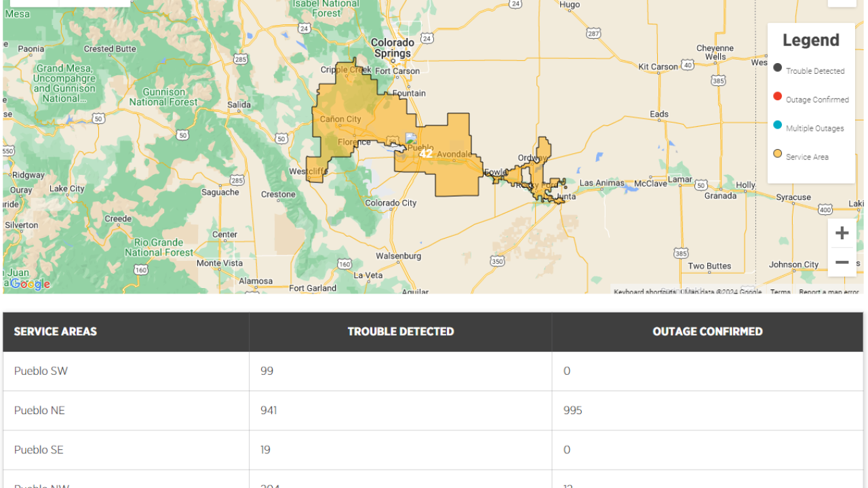Image resolution: width=868 pixels, height=488 pixels.
Task: Click the Trouble Detected column header
Action: (x=400, y=331)
